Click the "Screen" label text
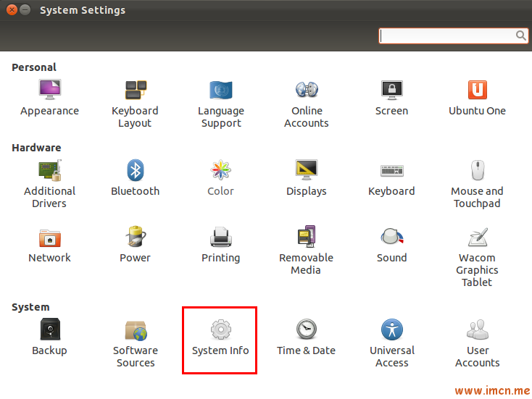The height and width of the screenshot is (399, 532). click(x=392, y=111)
